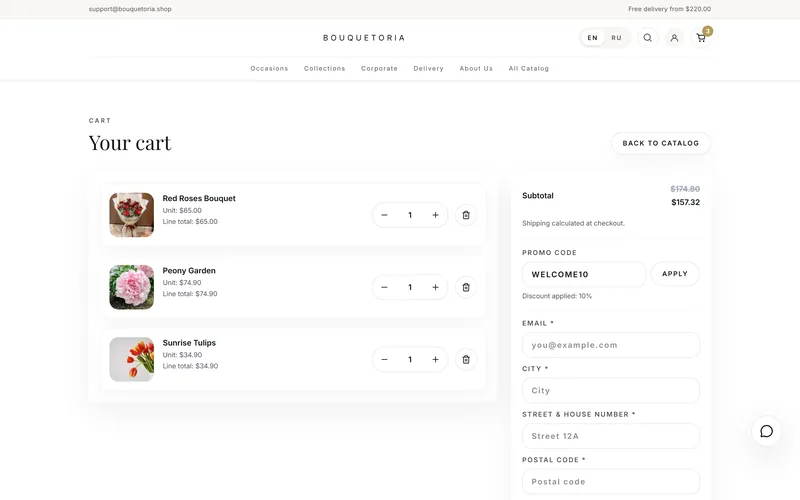
Task: Remove Sunrise Tulips via trash icon
Action: point(466,360)
